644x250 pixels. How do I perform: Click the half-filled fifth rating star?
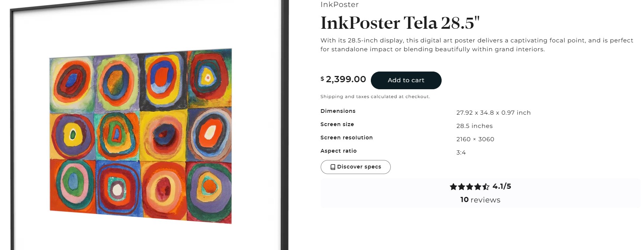(x=486, y=187)
